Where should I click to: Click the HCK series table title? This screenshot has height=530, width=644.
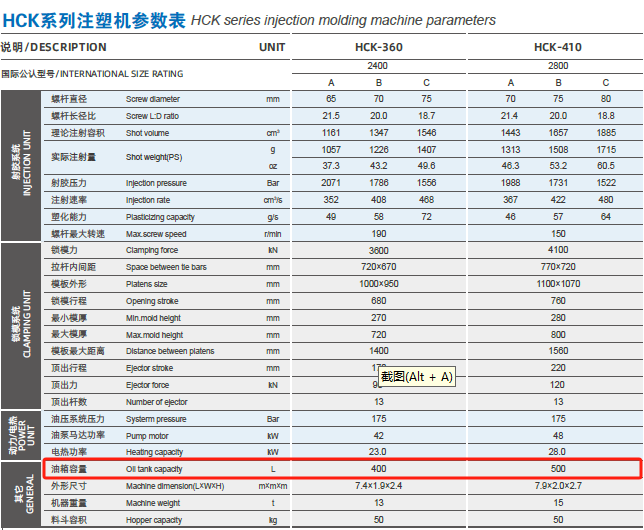click(249, 20)
